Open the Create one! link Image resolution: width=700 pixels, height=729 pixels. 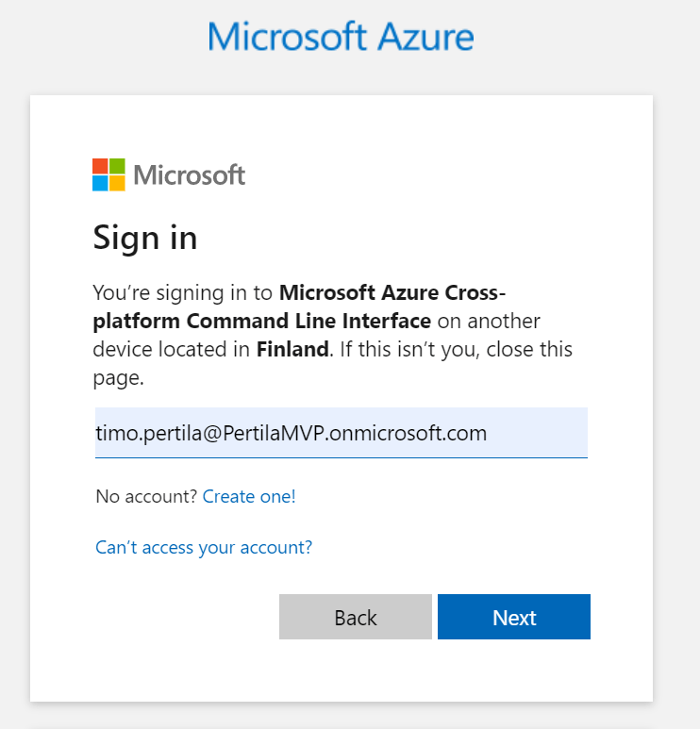point(249,496)
